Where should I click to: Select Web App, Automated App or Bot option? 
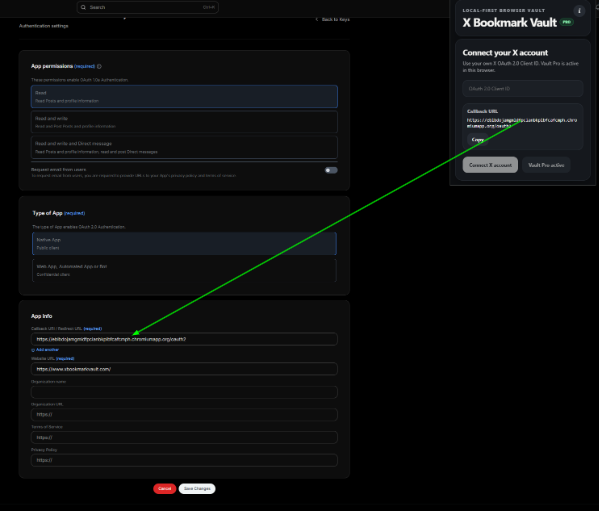tap(184, 270)
